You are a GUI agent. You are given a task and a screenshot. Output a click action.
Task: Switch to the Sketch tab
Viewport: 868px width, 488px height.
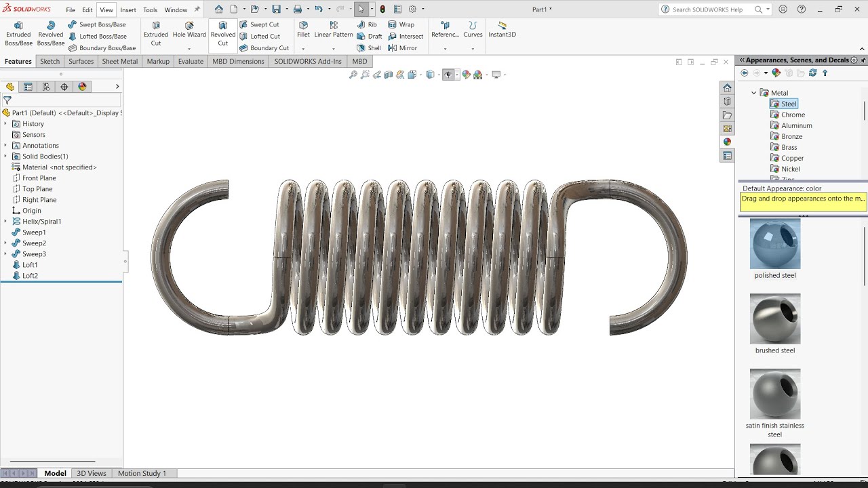point(50,61)
